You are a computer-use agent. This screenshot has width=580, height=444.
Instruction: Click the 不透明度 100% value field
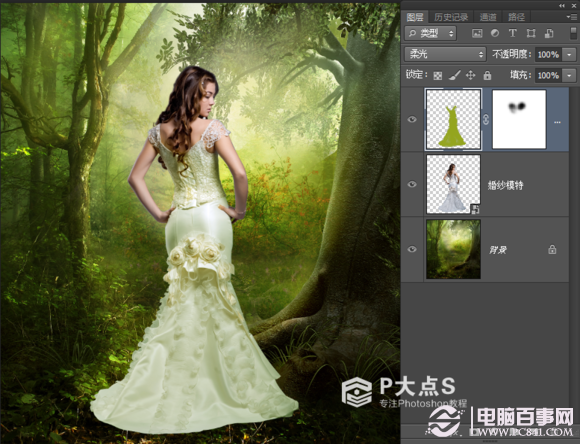tap(548, 55)
